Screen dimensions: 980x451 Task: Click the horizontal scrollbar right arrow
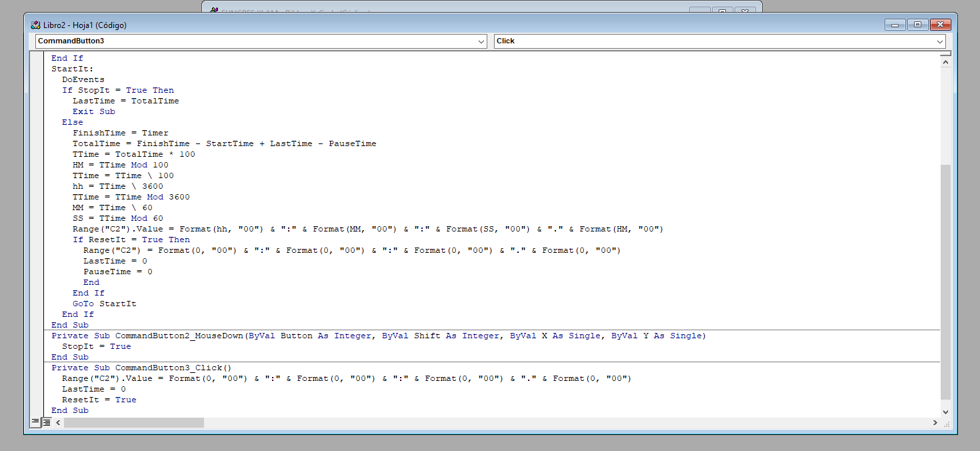935,422
